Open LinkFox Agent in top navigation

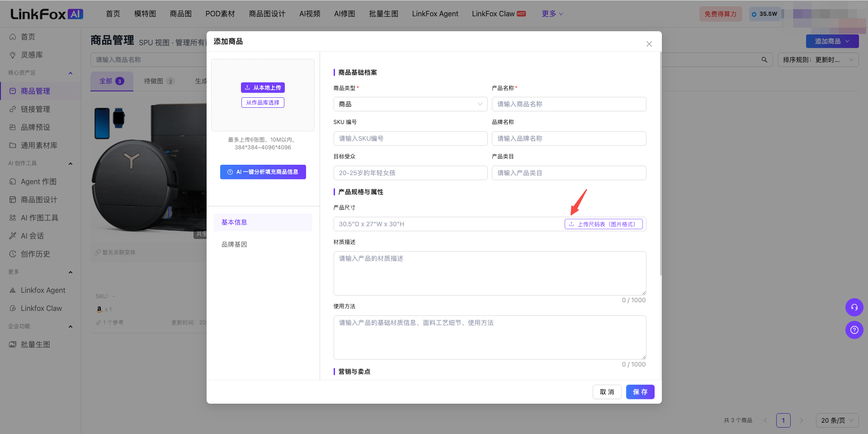(x=435, y=14)
